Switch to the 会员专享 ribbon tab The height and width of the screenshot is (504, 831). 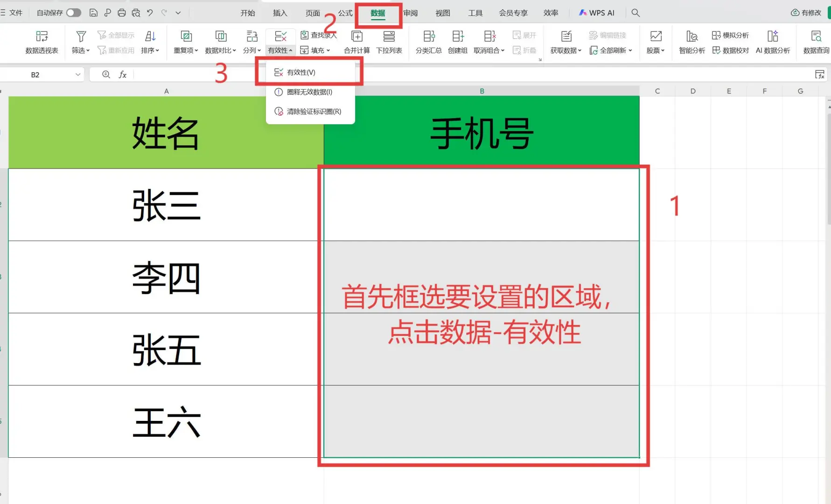[x=513, y=13]
